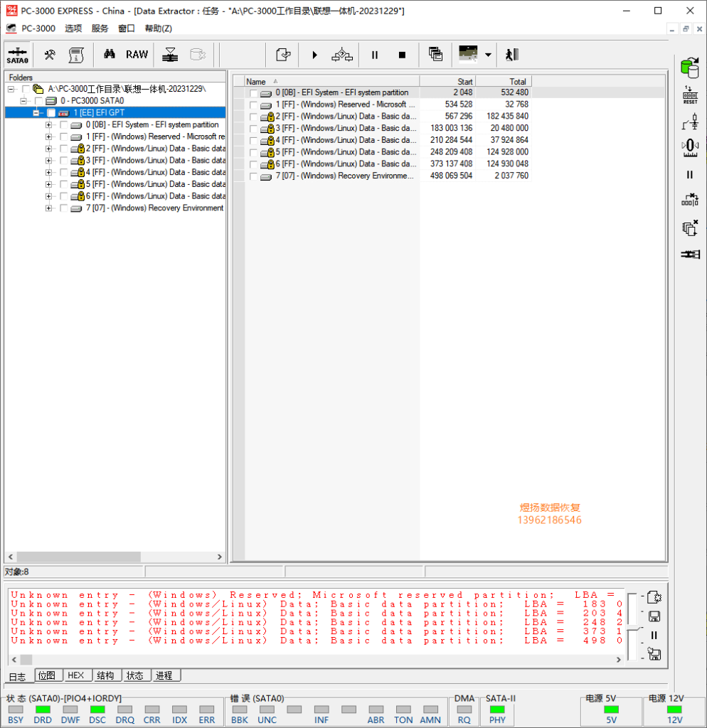Click the zero counter icon in sidebar
Viewport: 707px width, 728px height.
click(690, 148)
